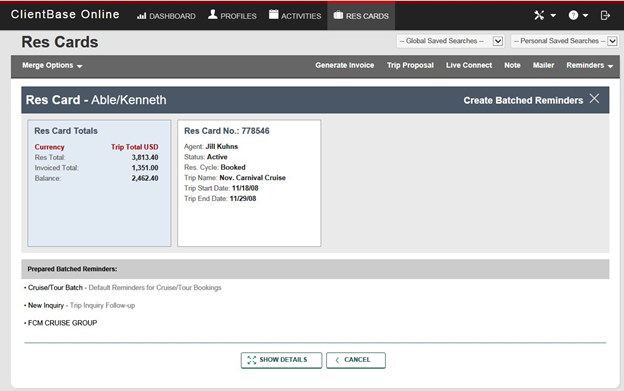The height and width of the screenshot is (391, 624).
Task: Click the Trip Start Date 11/18/08
Action: pyautogui.click(x=245, y=188)
